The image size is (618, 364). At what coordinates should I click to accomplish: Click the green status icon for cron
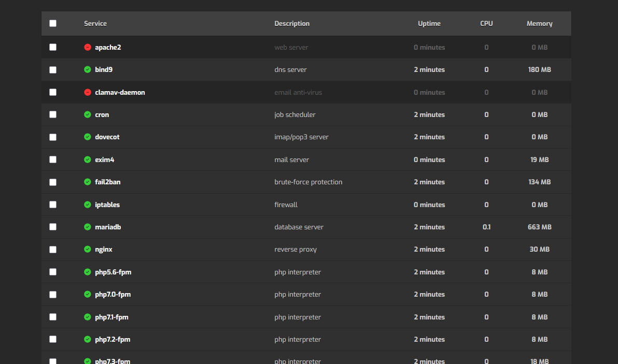88,114
